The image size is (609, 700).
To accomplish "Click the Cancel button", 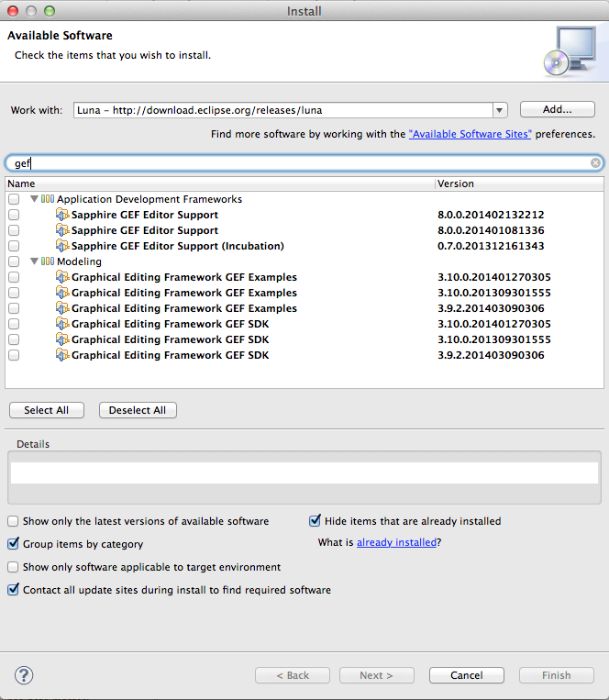I will [467, 675].
